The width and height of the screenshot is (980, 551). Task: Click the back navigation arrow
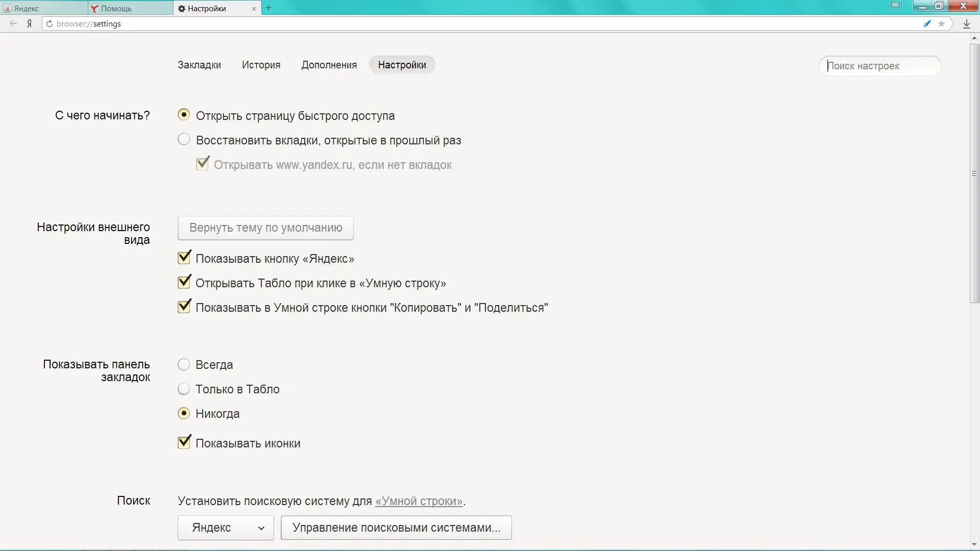pos(13,23)
